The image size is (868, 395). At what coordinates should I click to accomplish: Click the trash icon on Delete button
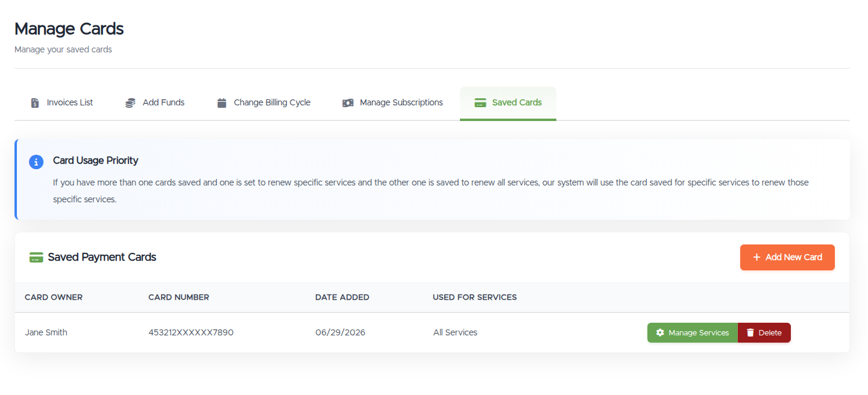[750, 333]
